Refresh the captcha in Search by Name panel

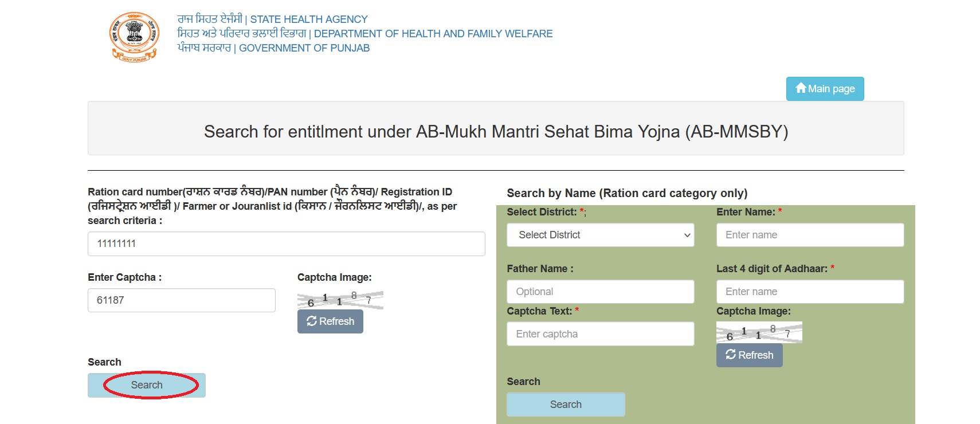[x=749, y=355]
